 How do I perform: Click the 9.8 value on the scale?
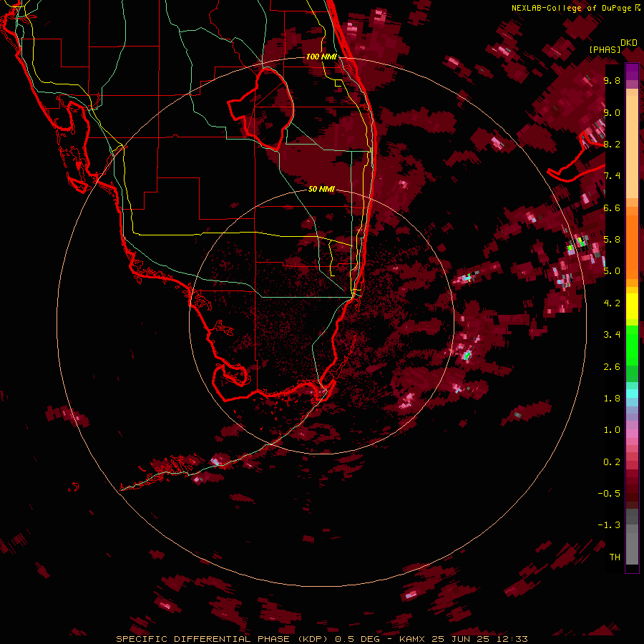pyautogui.click(x=612, y=80)
